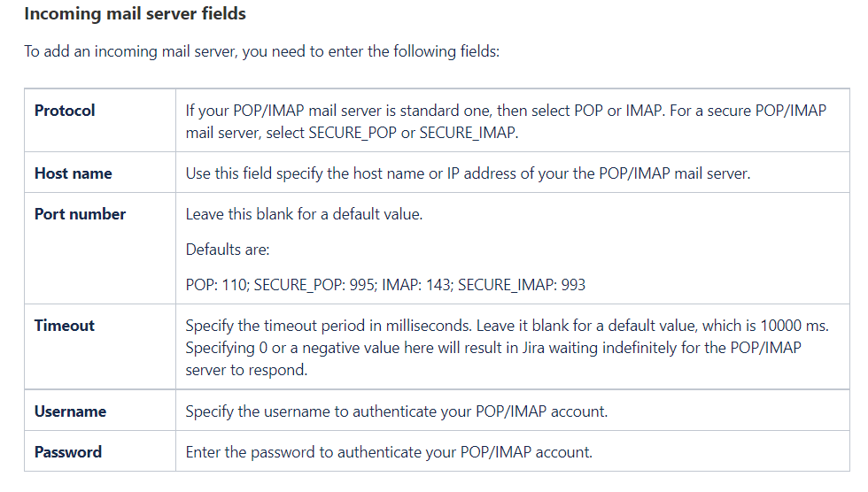
Task: Click the Port number row label
Action: pyautogui.click(x=80, y=214)
